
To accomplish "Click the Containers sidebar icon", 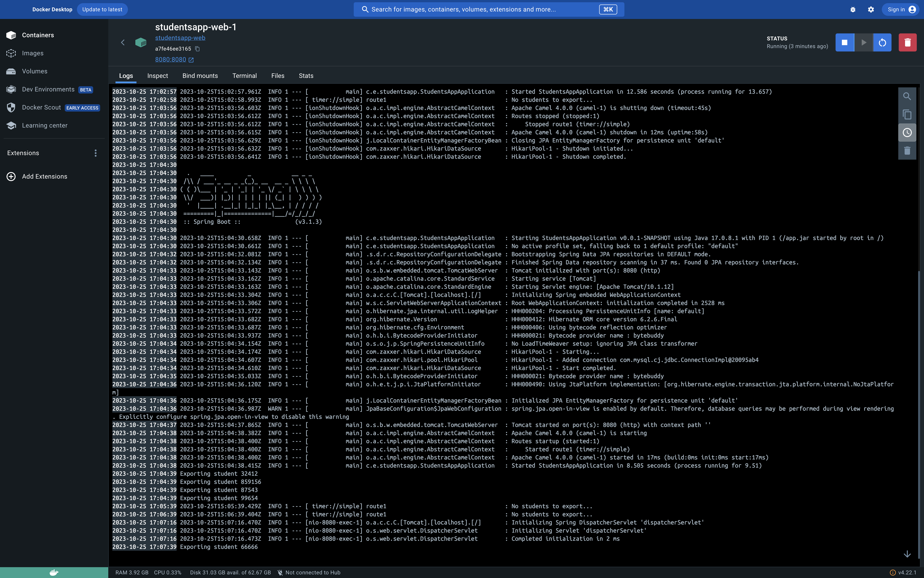I will coord(11,35).
